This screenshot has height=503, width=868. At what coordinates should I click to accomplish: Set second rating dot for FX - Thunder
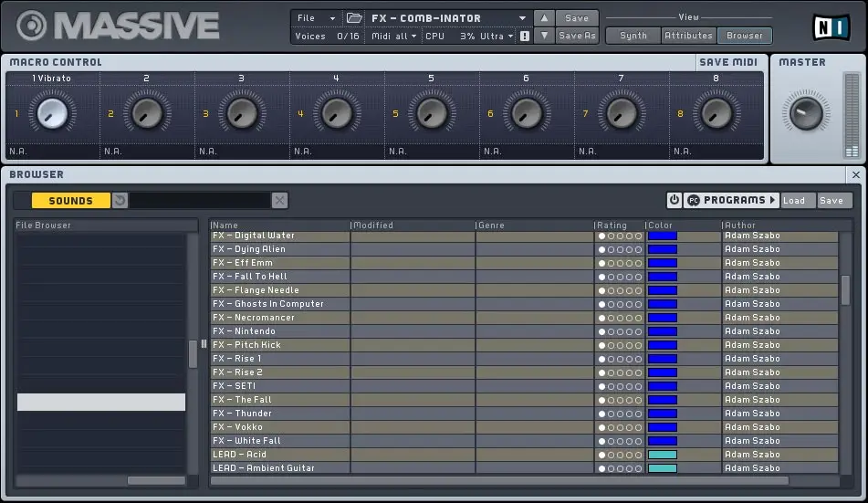coord(612,414)
